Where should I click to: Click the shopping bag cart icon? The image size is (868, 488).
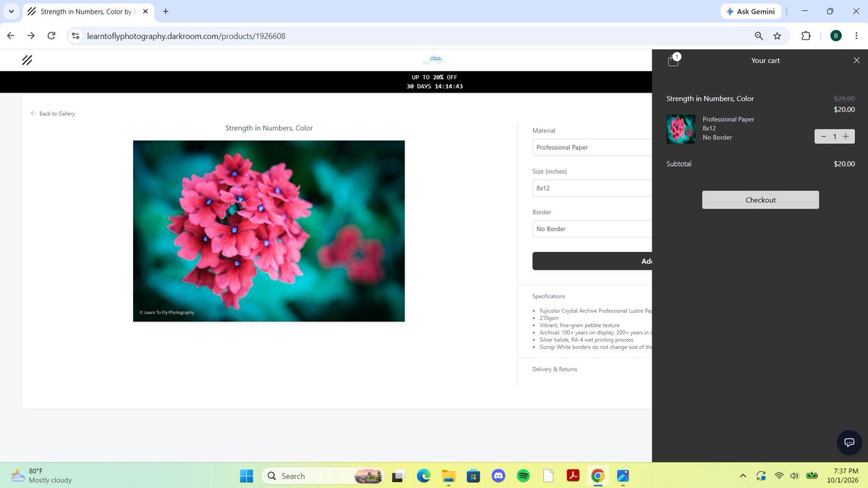point(673,60)
